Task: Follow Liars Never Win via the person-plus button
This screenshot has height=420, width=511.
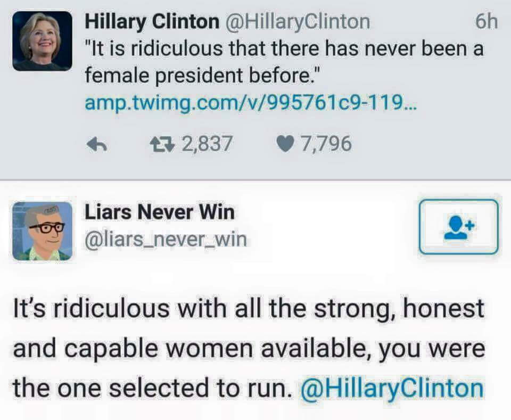Action: [x=458, y=227]
